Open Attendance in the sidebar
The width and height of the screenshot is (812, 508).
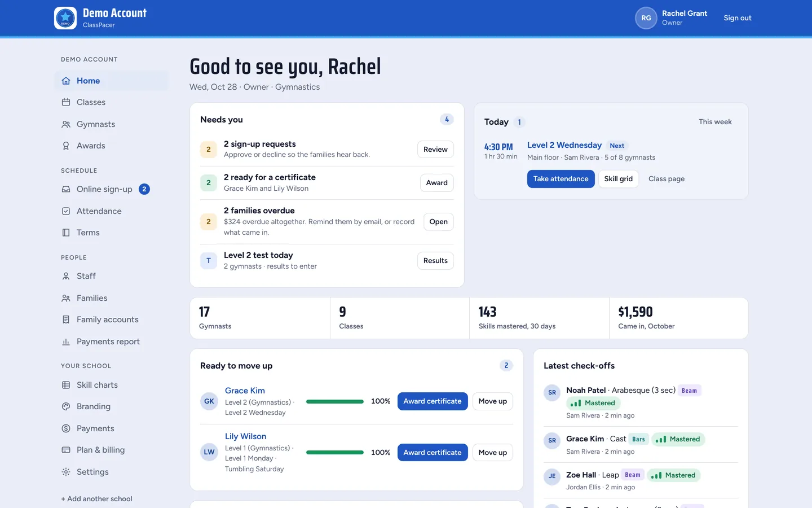point(112,211)
